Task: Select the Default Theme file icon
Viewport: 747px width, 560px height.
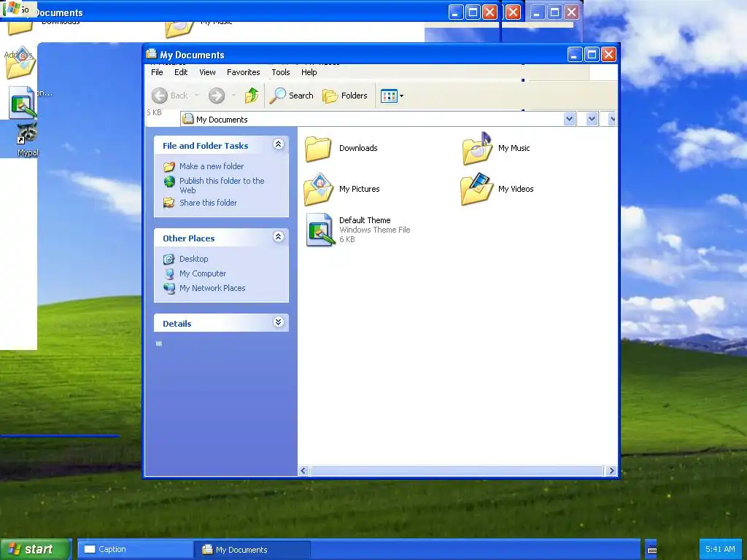Action: click(320, 230)
